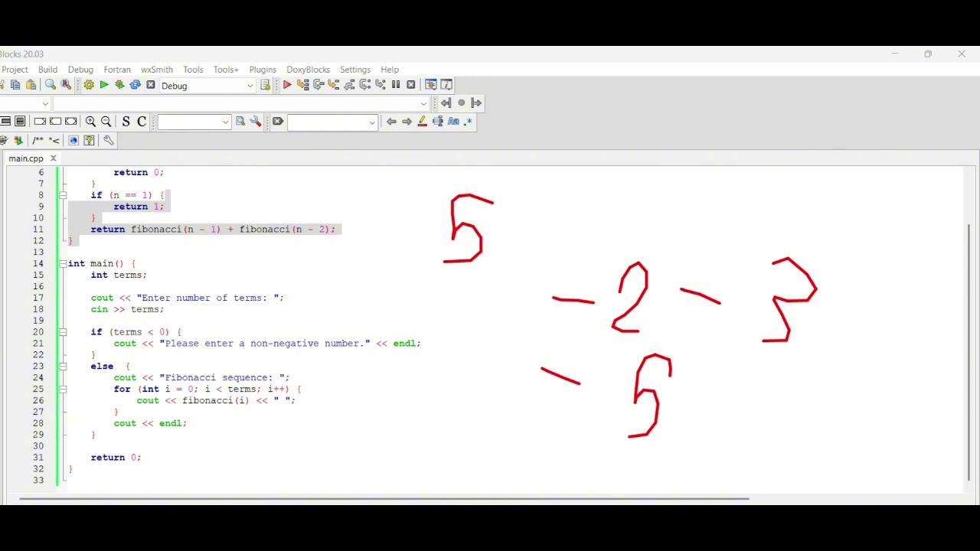This screenshot has width=980, height=551.
Task: Open the DoxyBlocks wrench preferences icon
Action: tap(109, 141)
